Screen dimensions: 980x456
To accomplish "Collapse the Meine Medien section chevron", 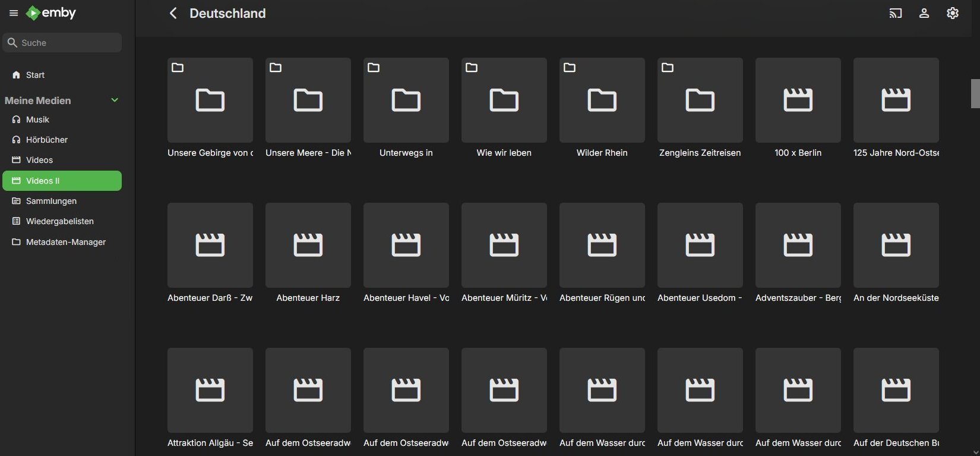I will coord(115,100).
